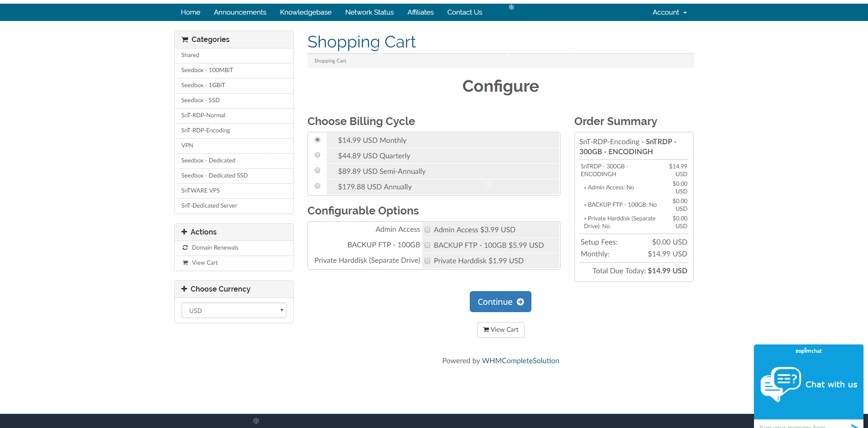Click the cart icon next to sidebar View Cart

pos(185,262)
